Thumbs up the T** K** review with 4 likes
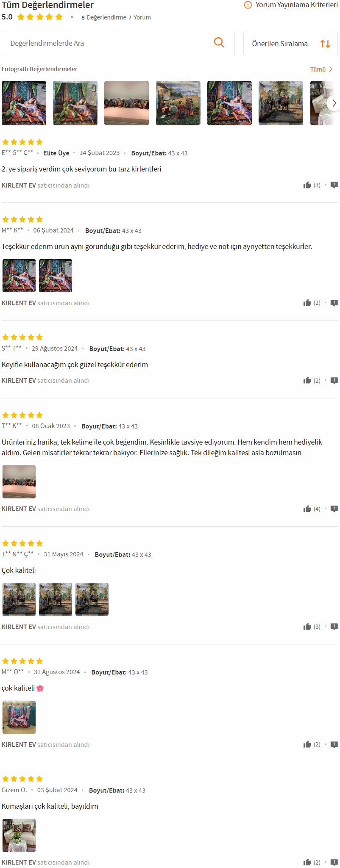Screen dimensions: 340x868 pyautogui.click(x=307, y=509)
